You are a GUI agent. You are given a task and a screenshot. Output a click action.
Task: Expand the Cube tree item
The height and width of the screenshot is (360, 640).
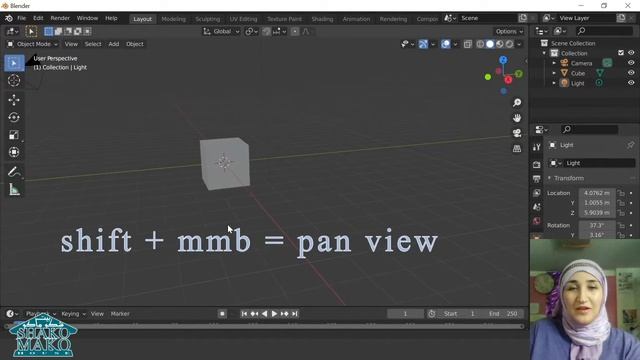coord(554,73)
